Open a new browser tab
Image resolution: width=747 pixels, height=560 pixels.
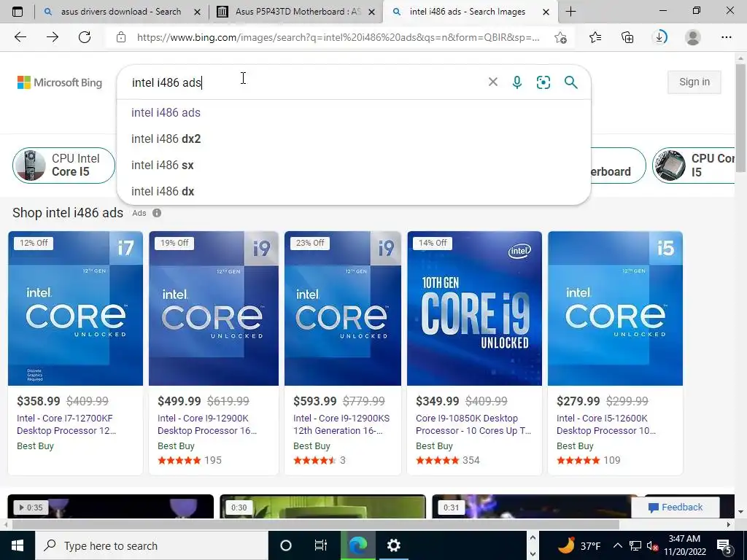[x=570, y=12]
